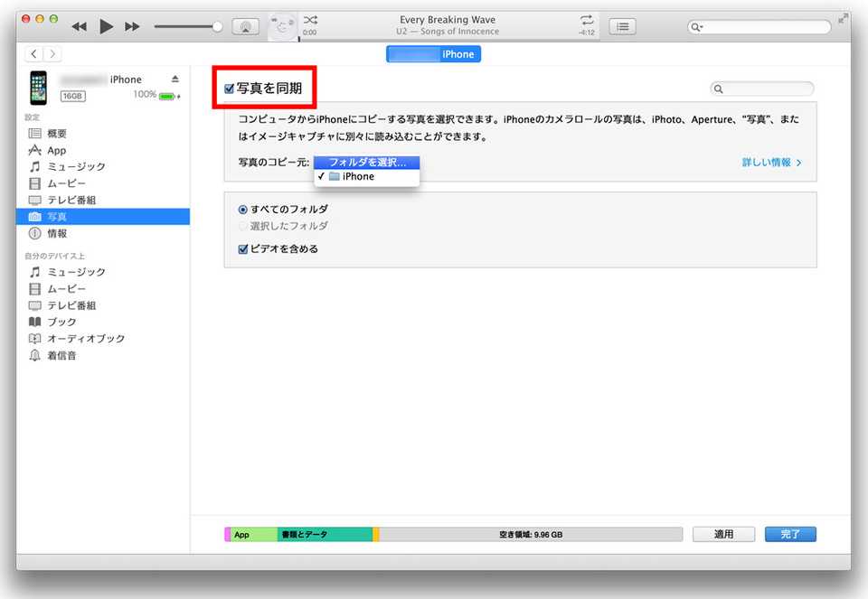
Task: Click the rewind previous track button
Action: pos(80,26)
